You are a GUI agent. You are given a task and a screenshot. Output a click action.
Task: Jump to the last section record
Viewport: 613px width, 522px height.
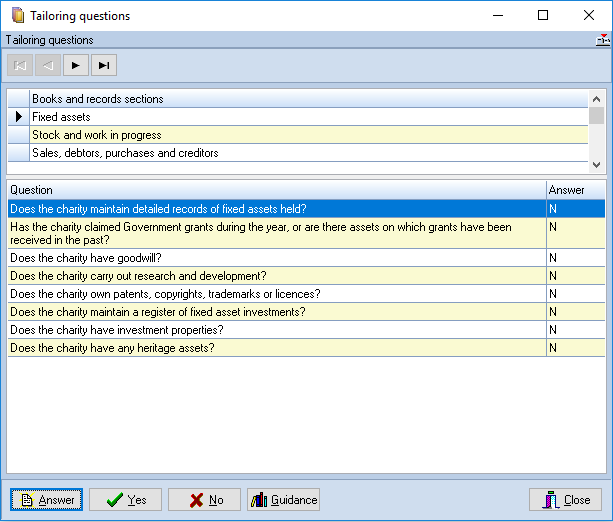click(x=104, y=65)
